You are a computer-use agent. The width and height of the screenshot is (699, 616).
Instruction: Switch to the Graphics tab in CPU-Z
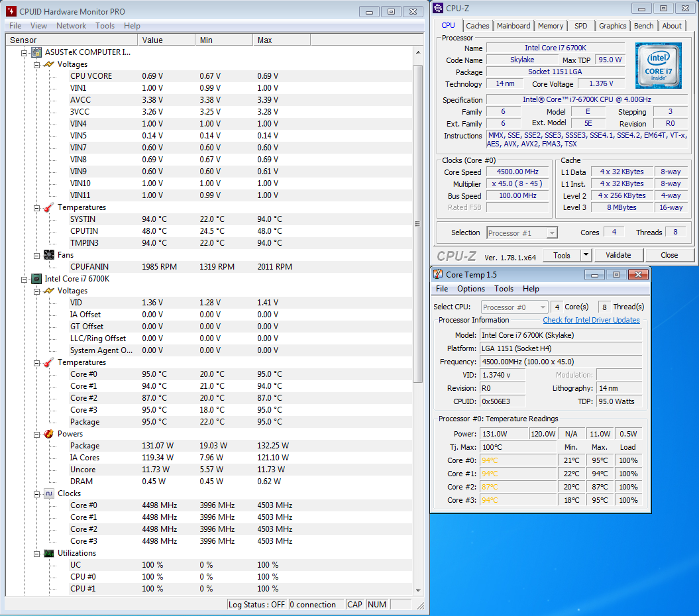[x=612, y=26]
